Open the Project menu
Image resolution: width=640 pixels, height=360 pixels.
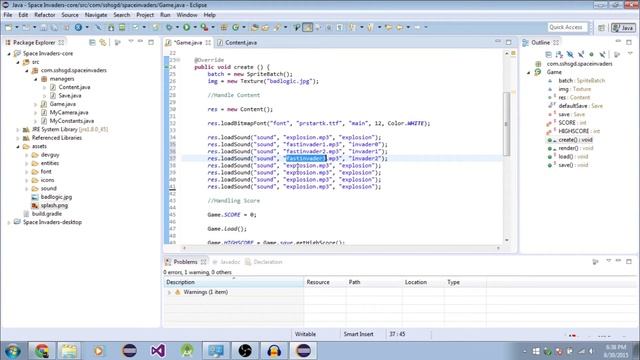[x=145, y=15]
